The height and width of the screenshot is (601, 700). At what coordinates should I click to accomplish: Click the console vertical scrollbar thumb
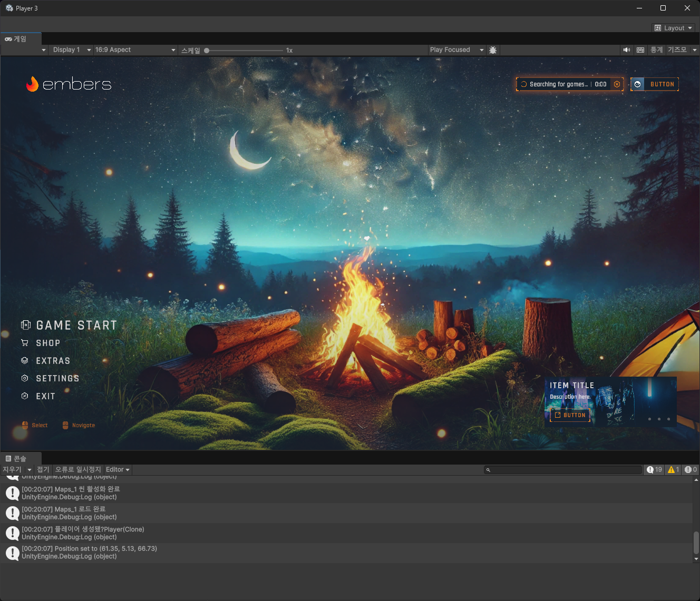(696, 543)
